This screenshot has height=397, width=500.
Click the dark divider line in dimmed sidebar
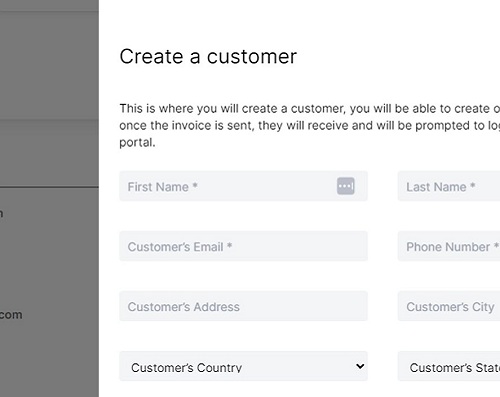[49, 187]
